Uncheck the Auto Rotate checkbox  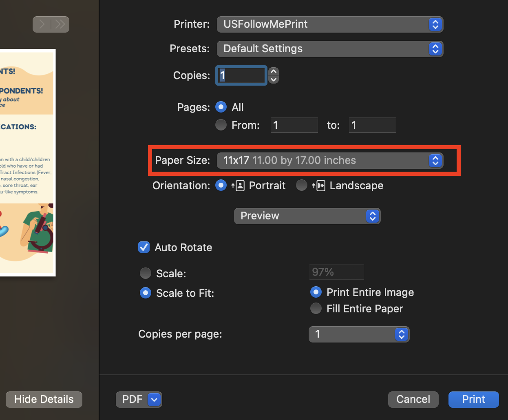coord(144,247)
